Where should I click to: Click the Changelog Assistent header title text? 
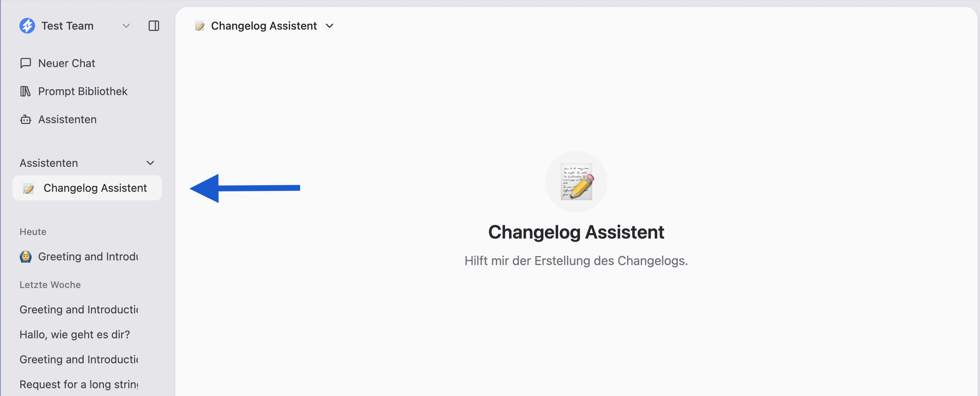[x=264, y=26]
